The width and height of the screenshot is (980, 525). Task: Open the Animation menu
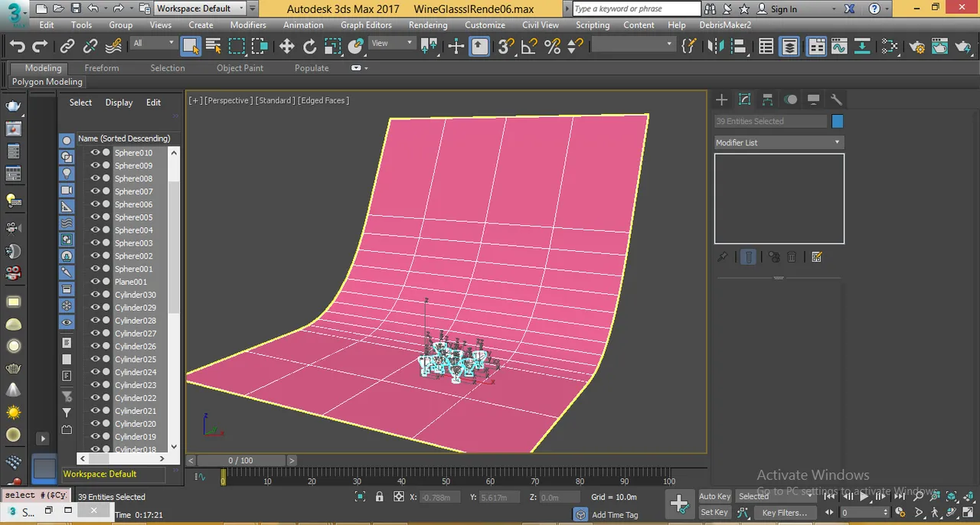pos(303,24)
